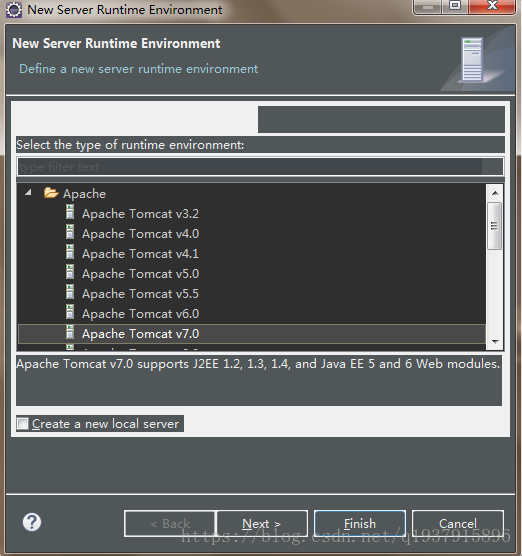522x556 pixels.
Task: Pick Apache Tomcat v5.0 from list
Action: 140,274
